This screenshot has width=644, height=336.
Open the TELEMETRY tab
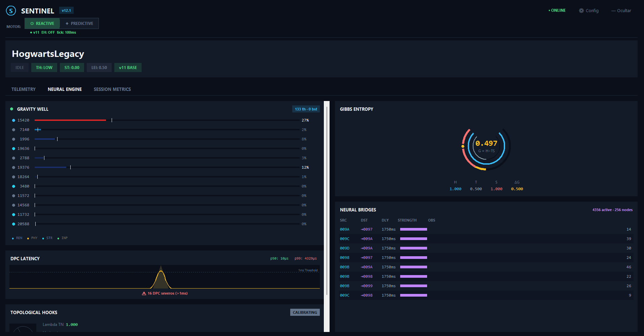pos(24,89)
